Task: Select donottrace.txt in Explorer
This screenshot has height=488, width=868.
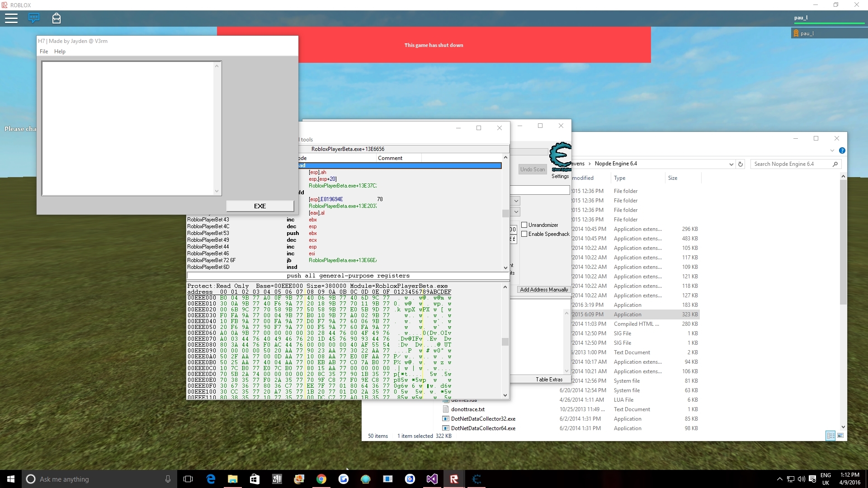Action: [x=468, y=409]
